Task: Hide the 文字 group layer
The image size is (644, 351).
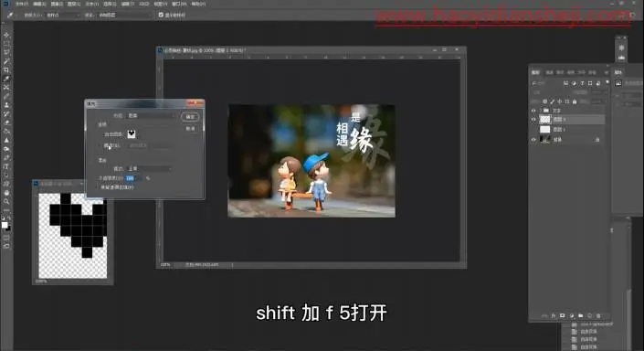Action: coord(533,111)
